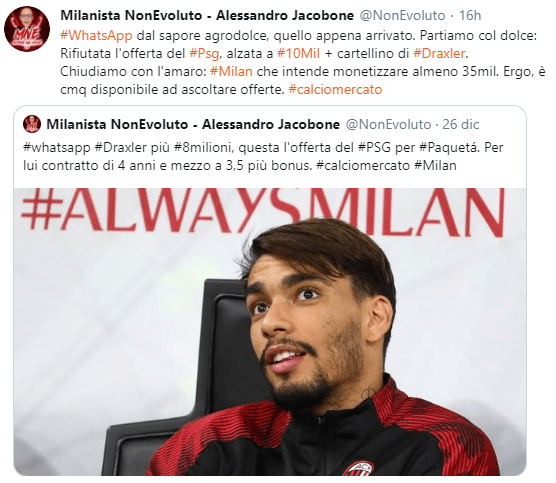Click the #PSG hashtag in quoted tweet
Screen dimensions: 556x483
(374, 148)
